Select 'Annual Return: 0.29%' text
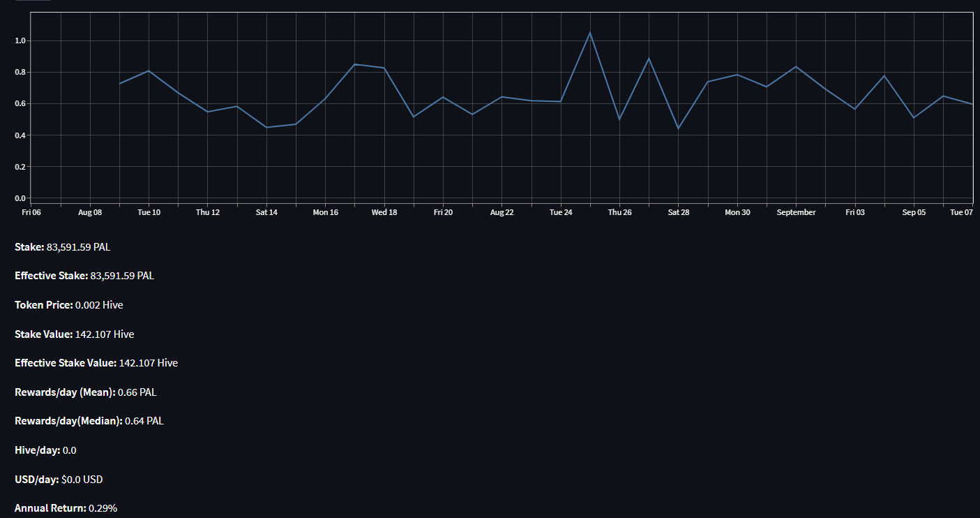This screenshot has width=980, height=518. [x=66, y=508]
